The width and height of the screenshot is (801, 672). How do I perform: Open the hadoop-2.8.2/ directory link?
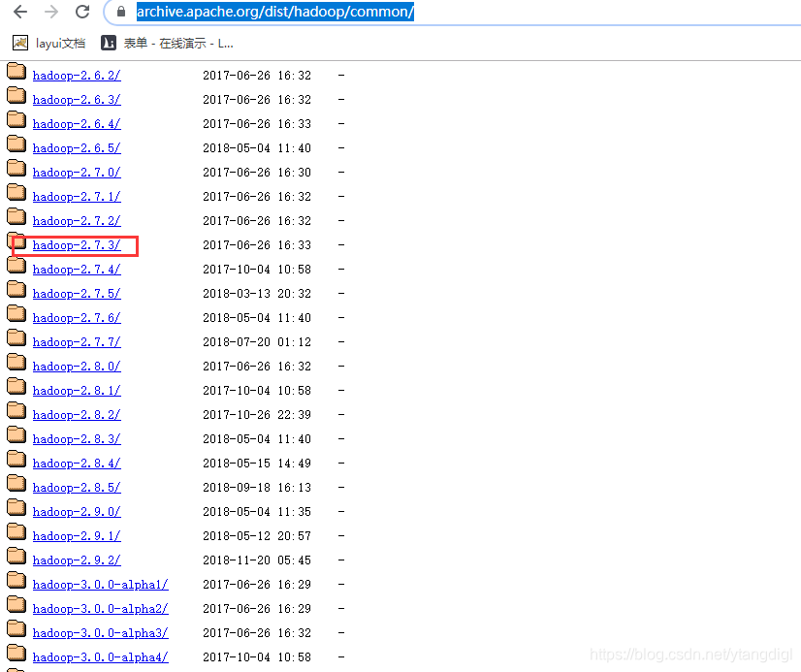77,415
